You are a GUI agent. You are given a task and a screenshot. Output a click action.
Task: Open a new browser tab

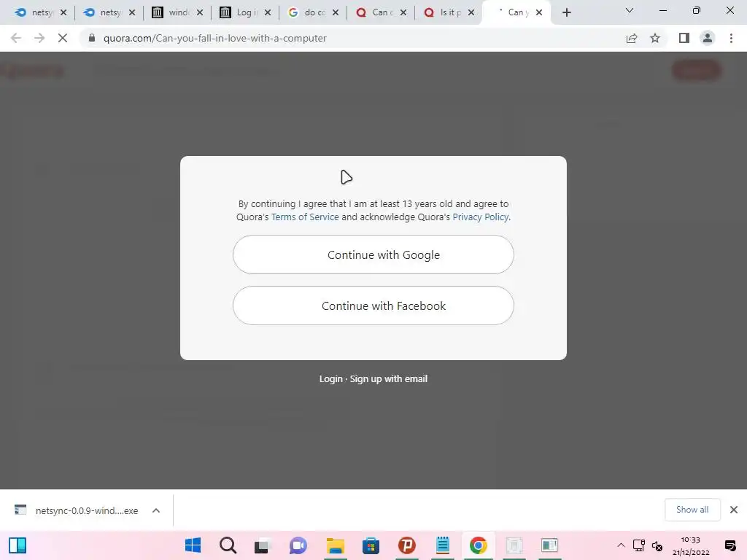click(x=566, y=12)
